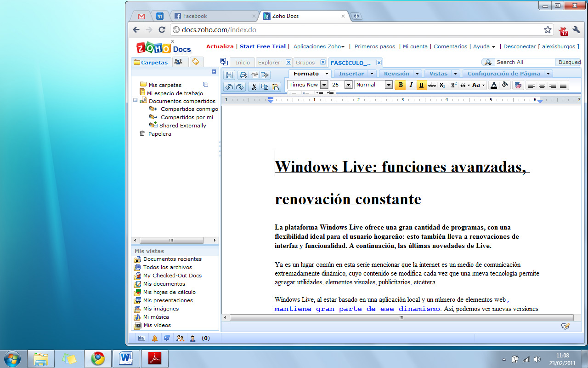This screenshot has width=588, height=368.
Task: Click the Search All input field
Action: click(525, 62)
